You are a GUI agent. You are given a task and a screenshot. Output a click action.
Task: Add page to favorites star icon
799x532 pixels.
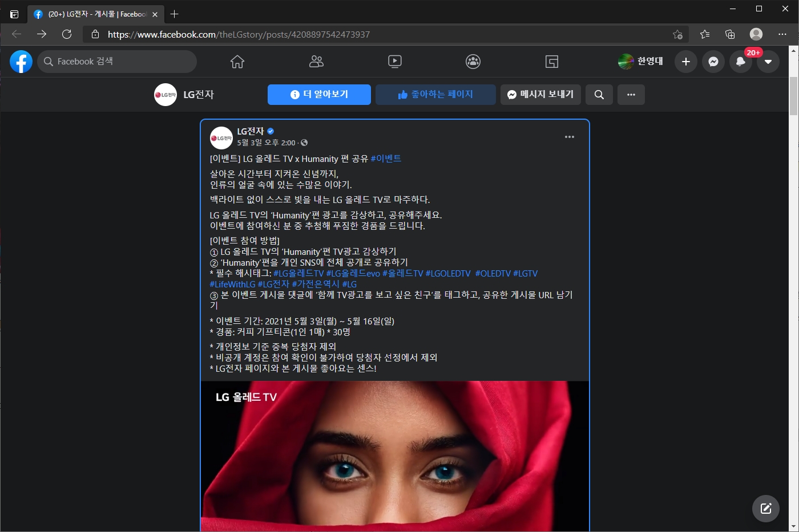[677, 34]
